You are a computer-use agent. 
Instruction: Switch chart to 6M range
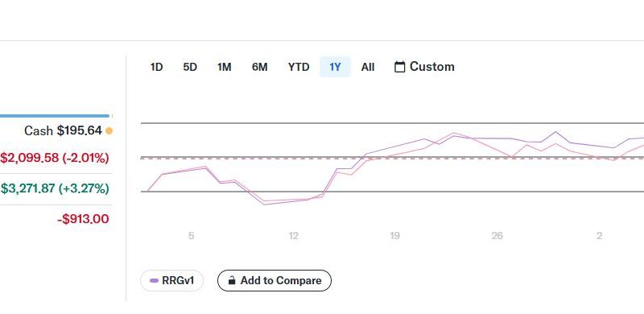[259, 67]
